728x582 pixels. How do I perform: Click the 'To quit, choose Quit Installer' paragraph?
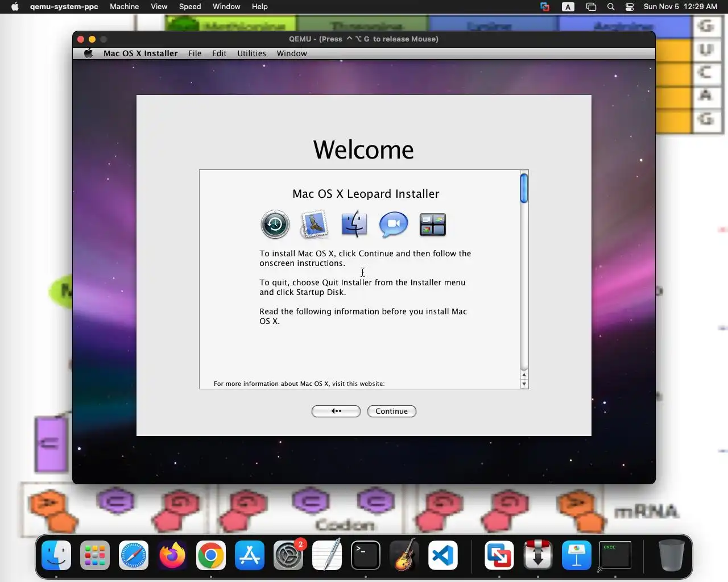(x=362, y=287)
